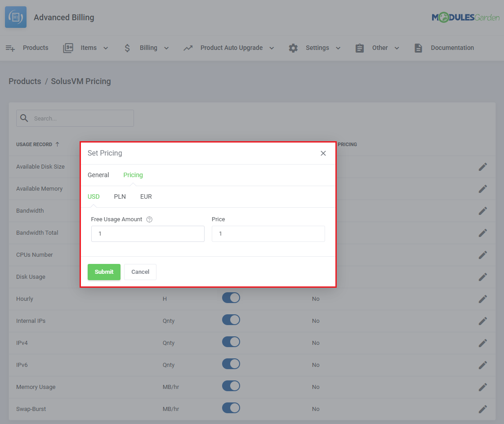Viewport: 504px width, 424px height.
Task: Select the Pricing tab
Action: pyautogui.click(x=133, y=175)
